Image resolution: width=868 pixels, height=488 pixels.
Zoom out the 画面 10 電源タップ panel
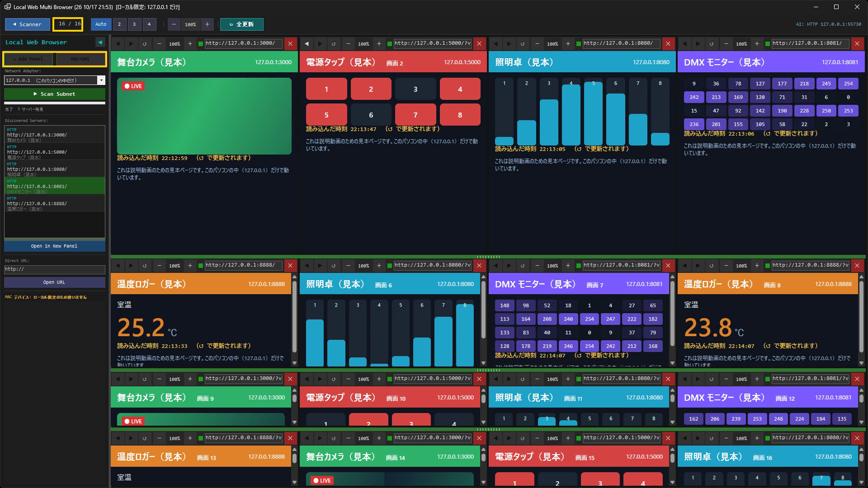pos(348,379)
